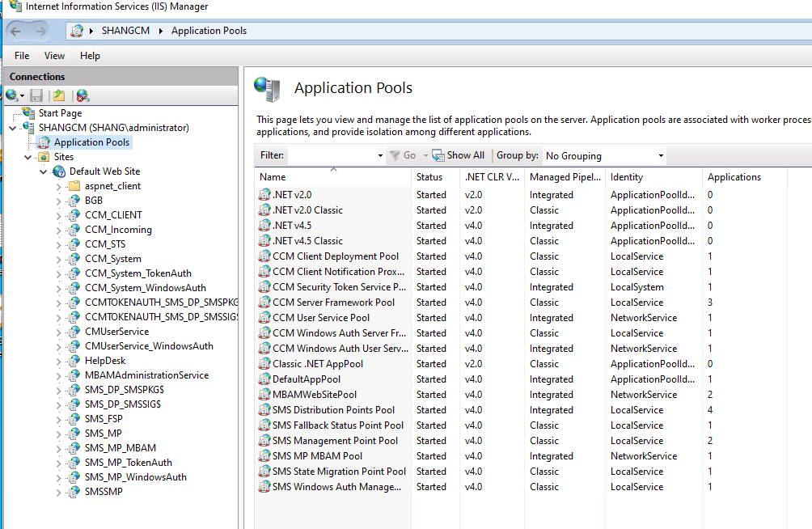Click the Save Current Connections disk icon
Screen dimensions: 812x529
[x=36, y=95]
